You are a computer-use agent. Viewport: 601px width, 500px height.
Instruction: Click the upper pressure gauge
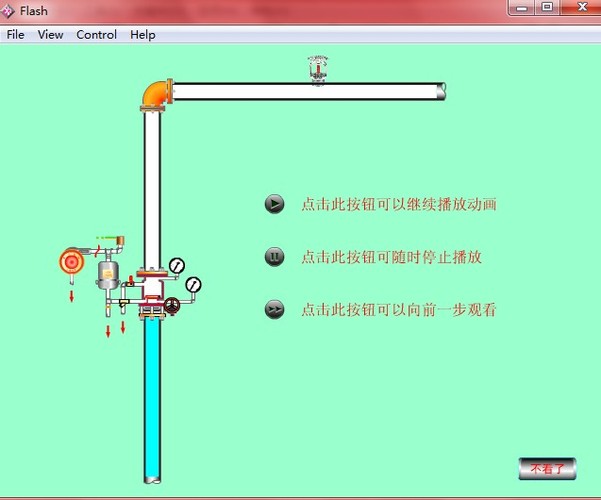pos(177,266)
